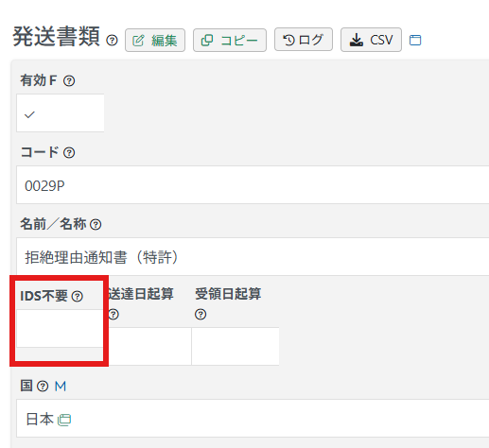Open the green popup icon next to 日本

pyautogui.click(x=64, y=420)
